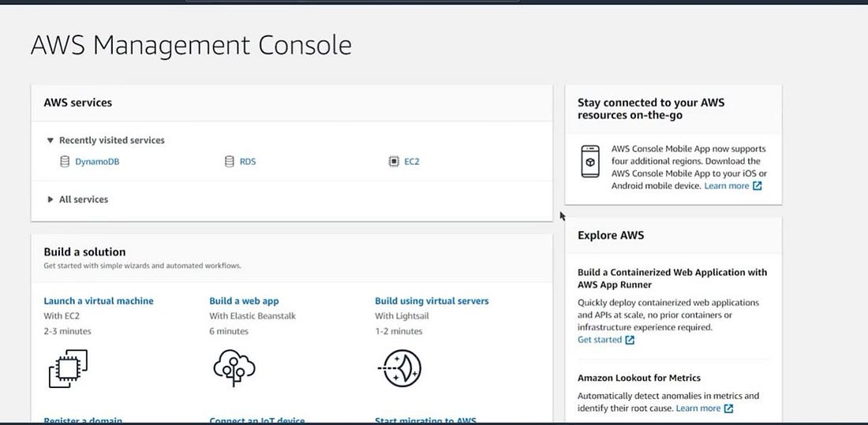This screenshot has width=868, height=425.
Task: Open the RDS service link
Action: [248, 162]
